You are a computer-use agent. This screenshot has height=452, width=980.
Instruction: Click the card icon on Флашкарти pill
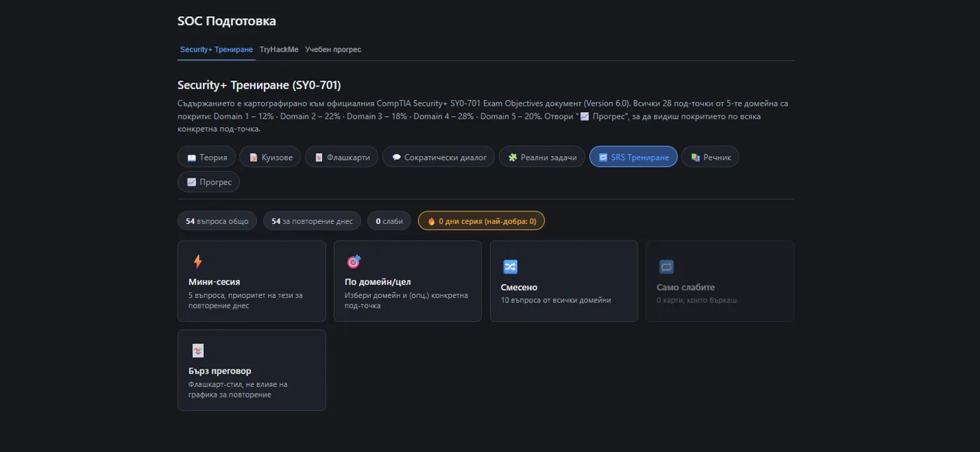pos(318,157)
